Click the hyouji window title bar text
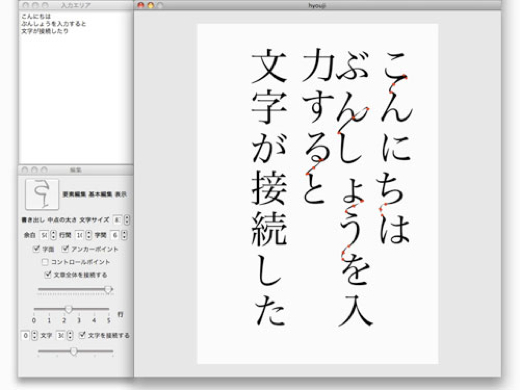This screenshot has height=390, width=520. (317, 5)
